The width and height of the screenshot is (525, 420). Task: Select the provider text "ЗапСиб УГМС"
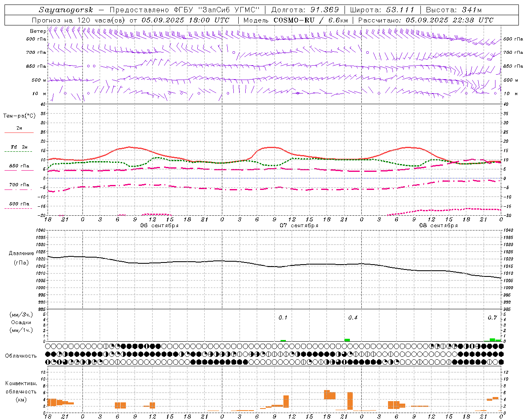click(229, 10)
